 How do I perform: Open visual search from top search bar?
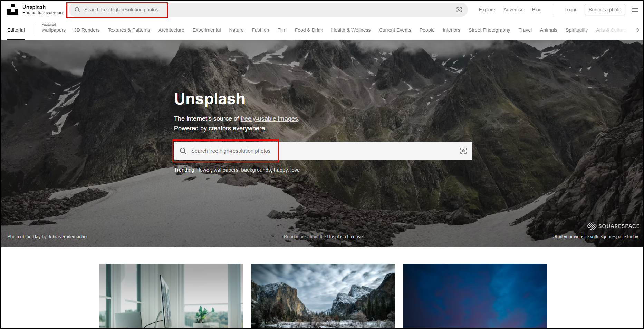click(459, 10)
